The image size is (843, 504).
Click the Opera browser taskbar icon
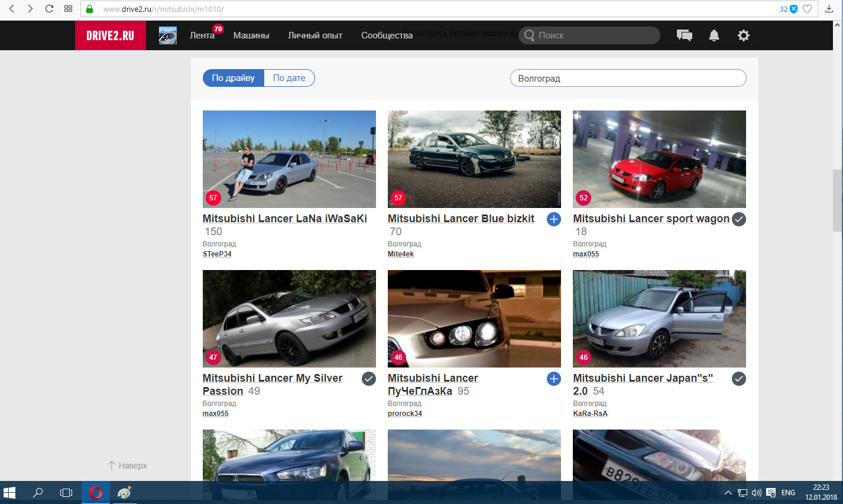(96, 492)
